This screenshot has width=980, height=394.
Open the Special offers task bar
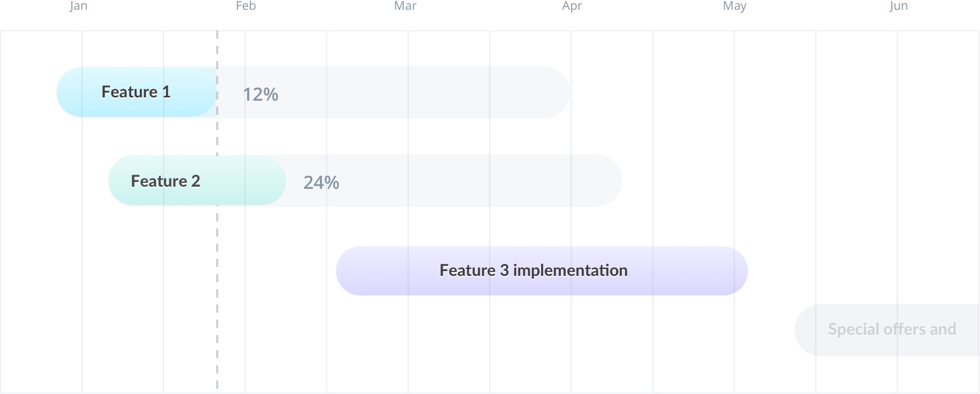pyautogui.click(x=887, y=330)
